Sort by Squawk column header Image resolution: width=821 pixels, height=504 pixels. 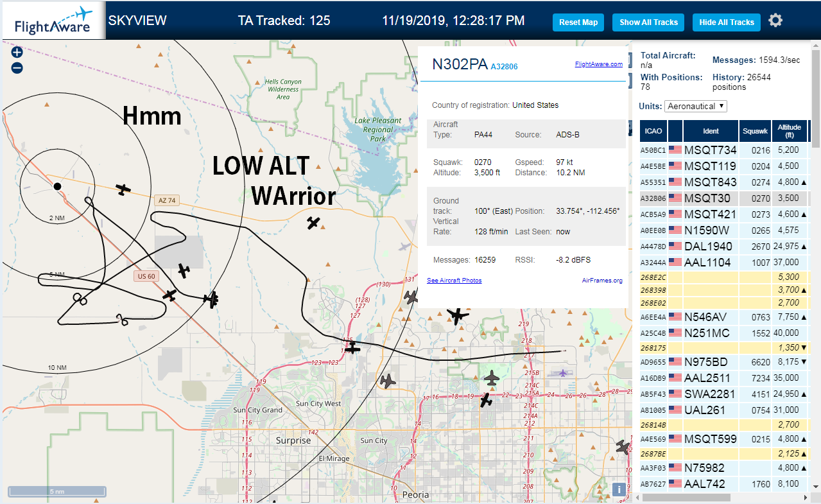[x=755, y=131]
